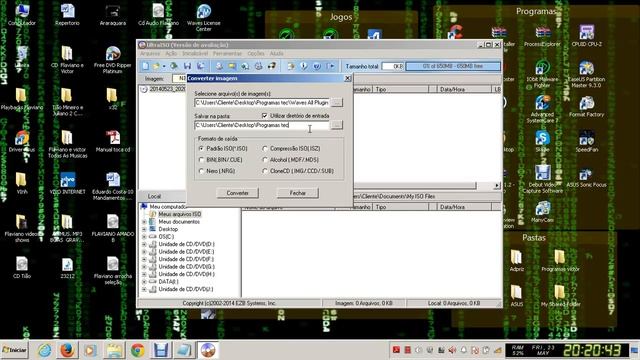Close the Converter imagem dialog
This screenshot has height=360, width=640.
click(348, 78)
